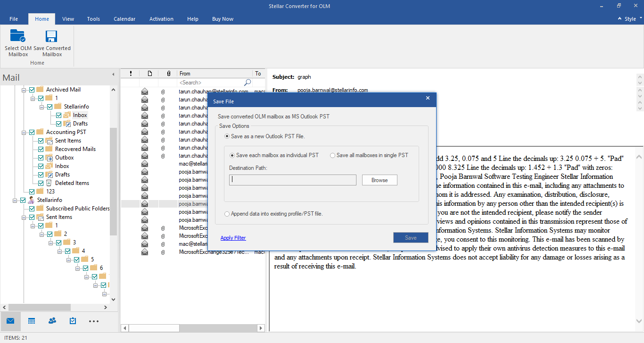Sort by the item type page column
This screenshot has width=644, height=343.
149,73
